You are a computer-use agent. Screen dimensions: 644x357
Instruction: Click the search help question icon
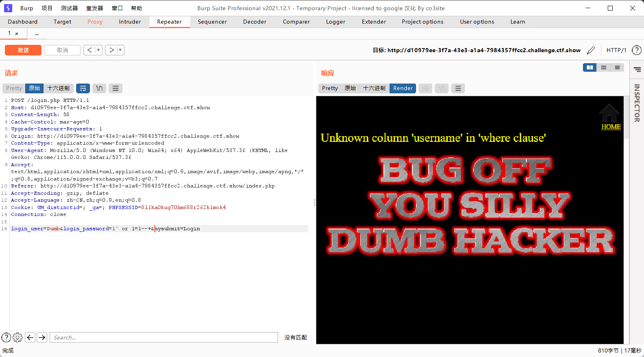coord(6,337)
